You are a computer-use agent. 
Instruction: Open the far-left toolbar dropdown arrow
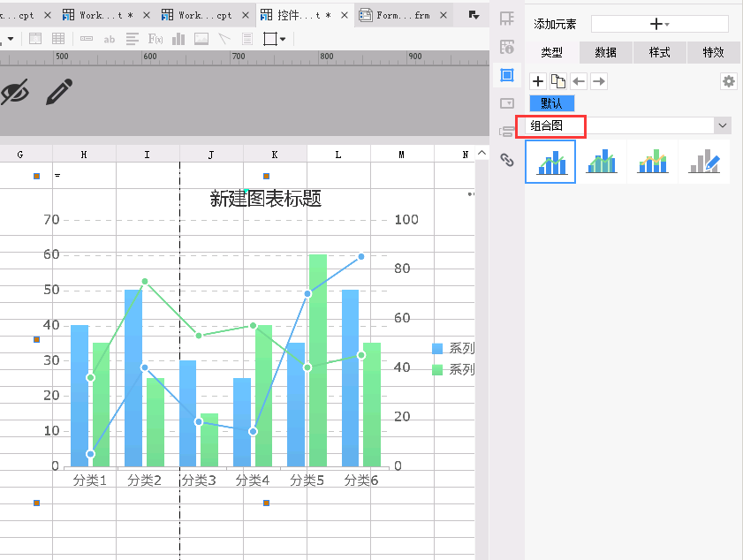pyautogui.click(x=11, y=39)
